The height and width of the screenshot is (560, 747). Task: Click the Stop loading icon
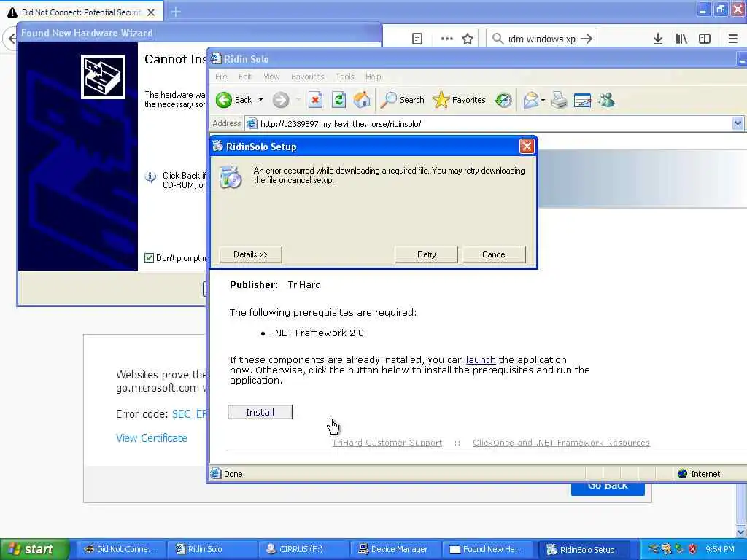point(315,100)
